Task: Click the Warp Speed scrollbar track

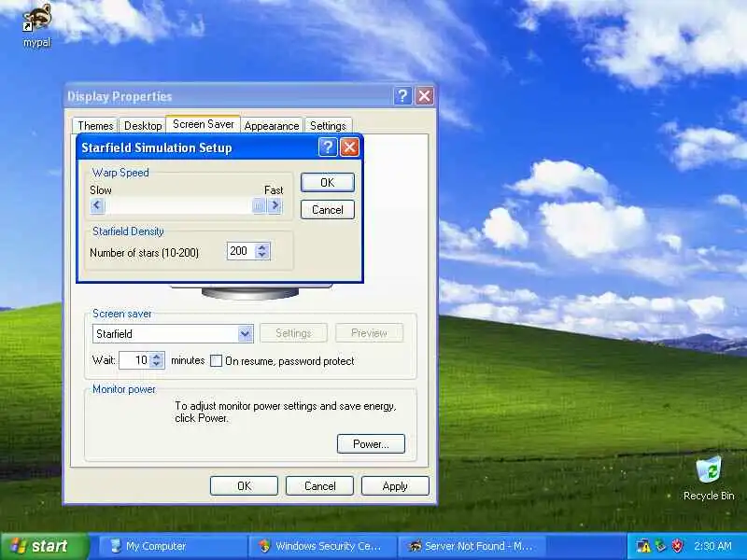Action: 178,205
